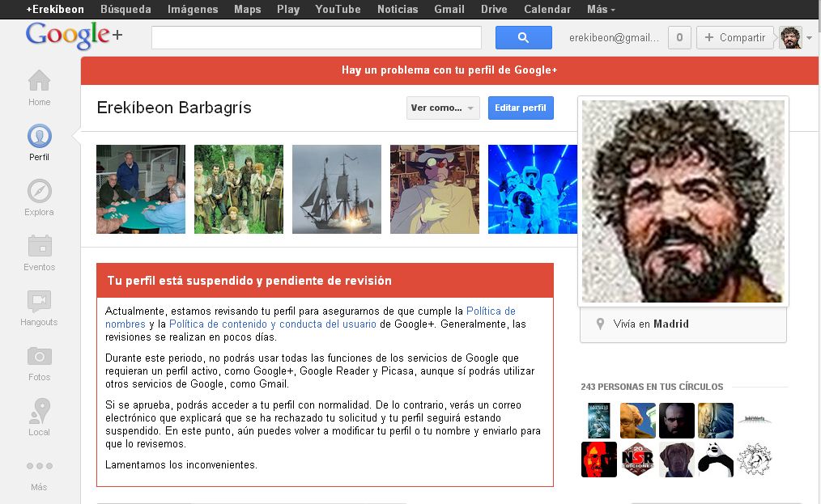
Task: Click the Compartir share button
Action: 734,38
